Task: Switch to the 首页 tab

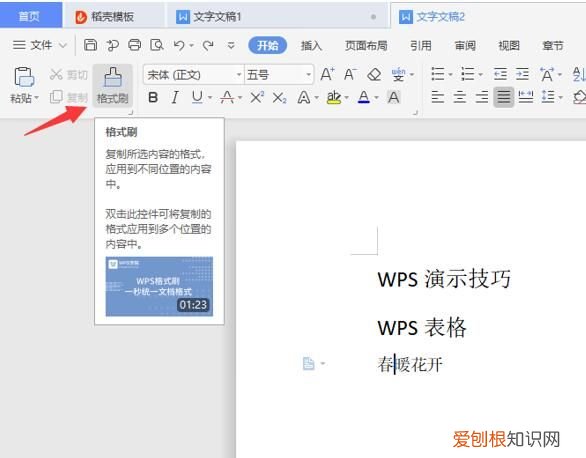Action: click(29, 16)
